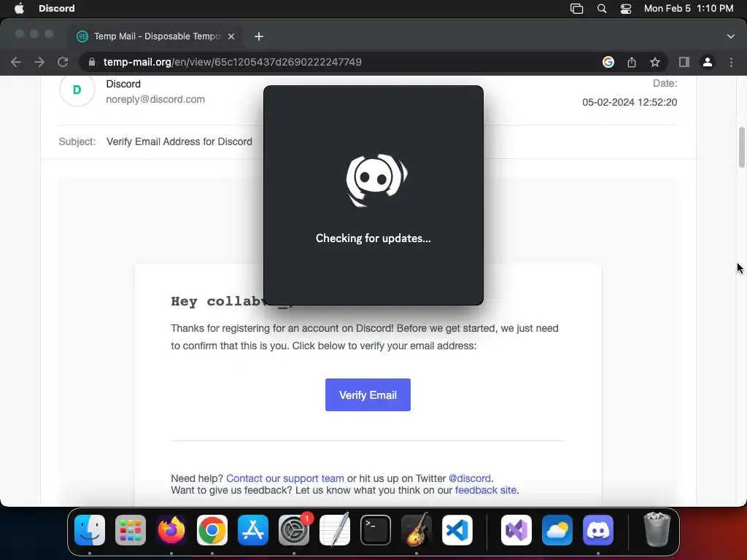
Task: Open Visual Studio from the Dock
Action: [x=516, y=530]
